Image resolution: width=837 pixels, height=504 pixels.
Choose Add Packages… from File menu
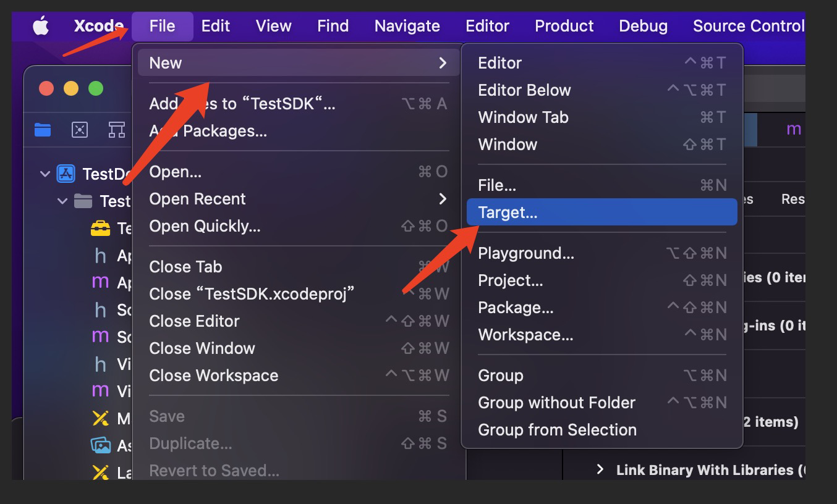click(x=299, y=131)
